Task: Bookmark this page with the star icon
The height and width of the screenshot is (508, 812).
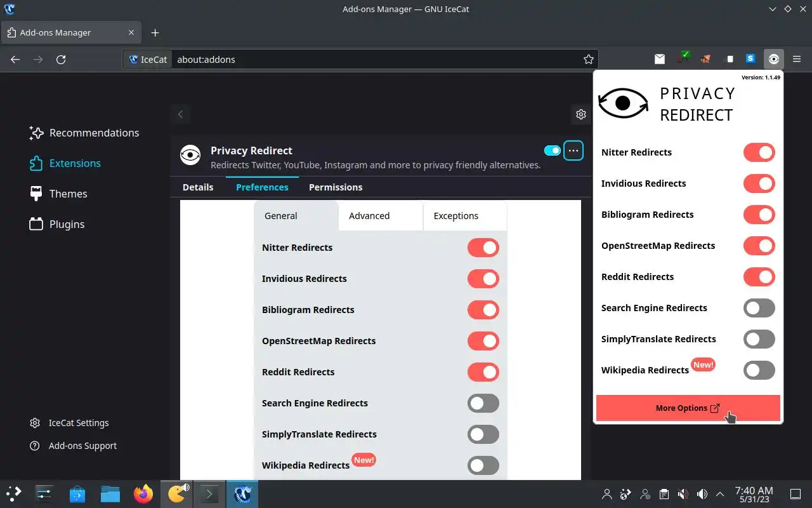Action: coord(589,59)
